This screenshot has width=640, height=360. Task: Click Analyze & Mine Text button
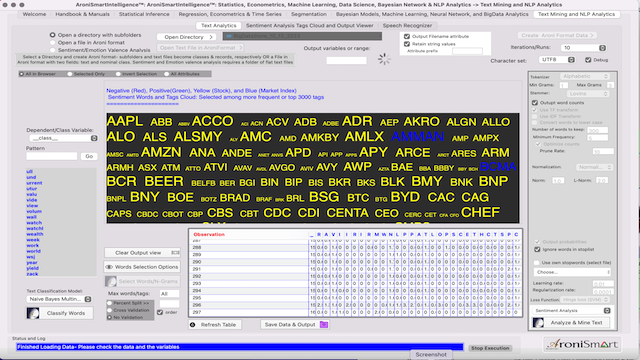(572, 322)
